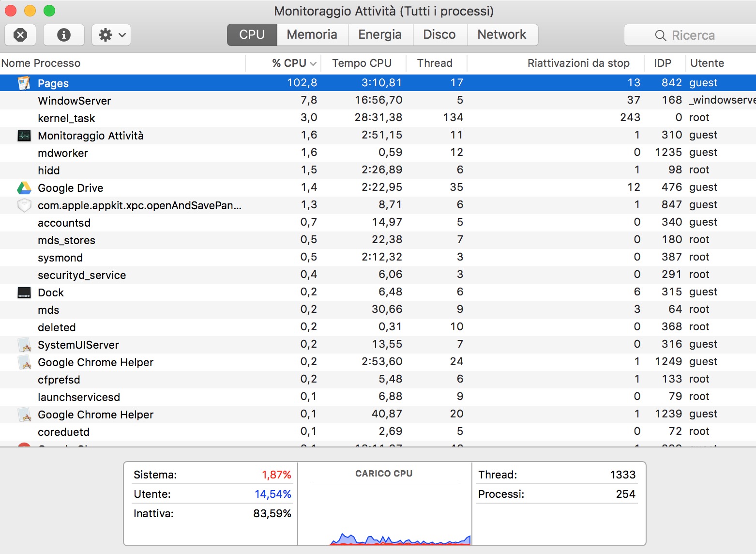Open the Energia tab
This screenshot has height=554, width=756.
379,34
